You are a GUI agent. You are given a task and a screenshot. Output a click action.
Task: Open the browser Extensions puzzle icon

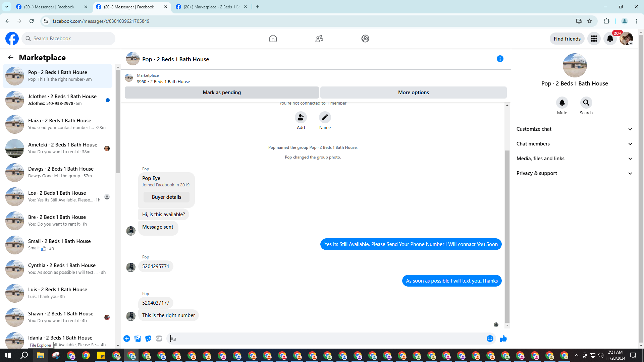[606, 21]
